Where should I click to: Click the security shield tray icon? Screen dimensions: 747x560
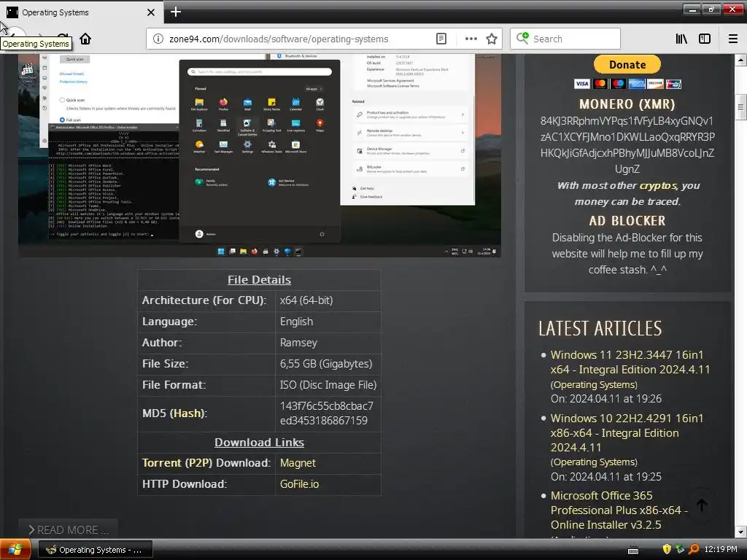(667, 549)
